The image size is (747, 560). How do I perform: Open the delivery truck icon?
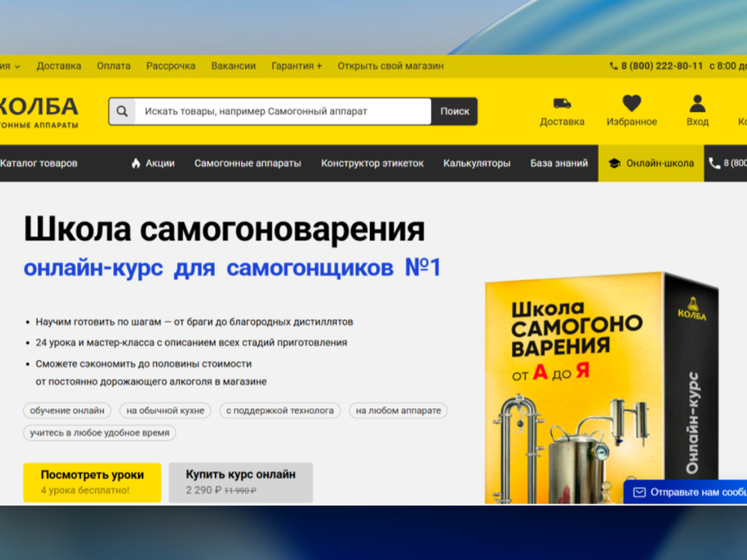(562, 103)
